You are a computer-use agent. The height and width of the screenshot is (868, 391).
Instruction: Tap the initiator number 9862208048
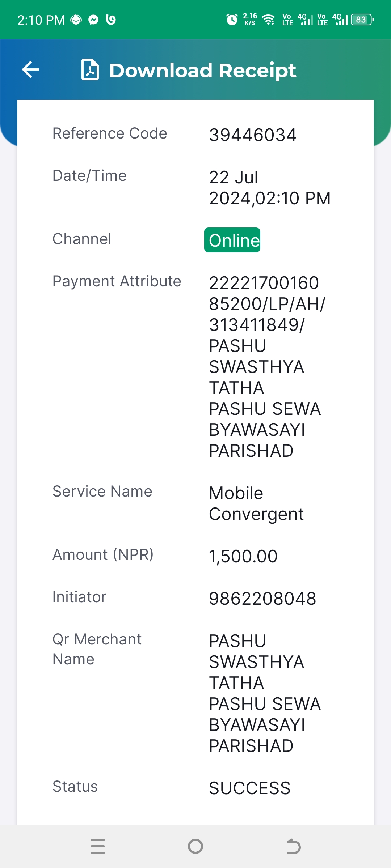coord(262,599)
